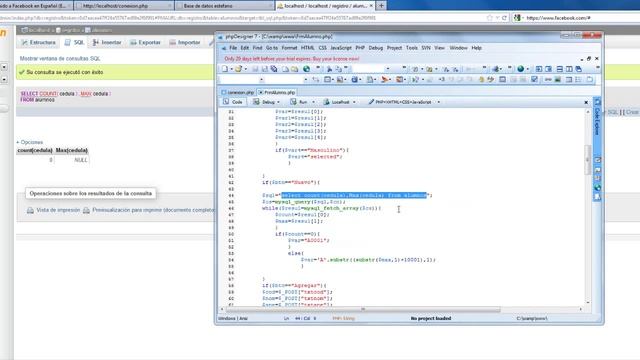Expand the new file dropdown arrow
The width and height of the screenshot is (640, 360).
pos(231,69)
